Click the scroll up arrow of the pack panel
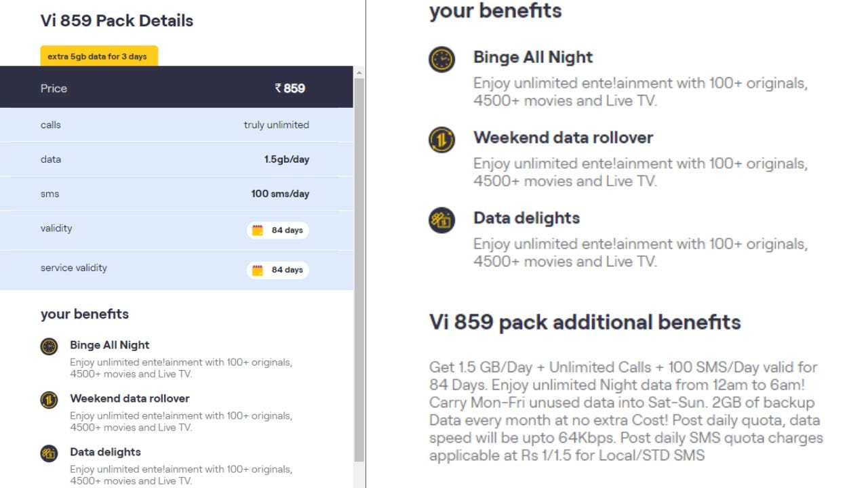This screenshot has height=488, width=868. 359,73
